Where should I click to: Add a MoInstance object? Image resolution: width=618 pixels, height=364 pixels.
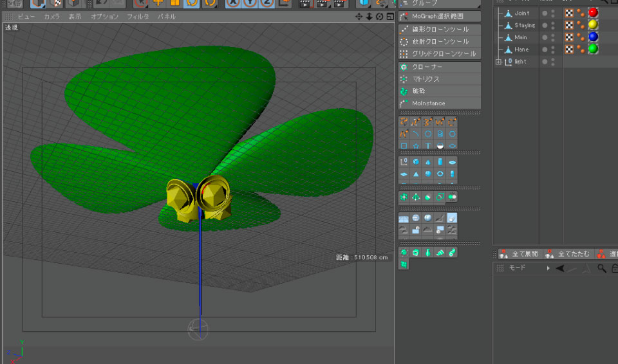pos(428,104)
